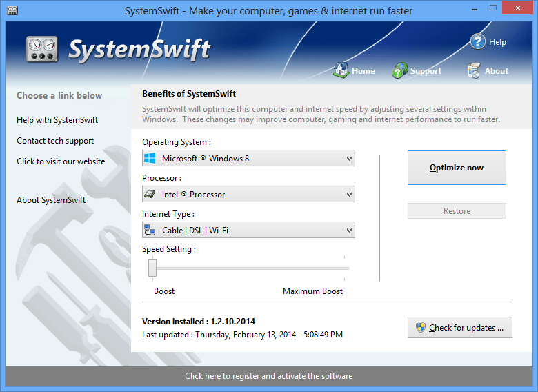The width and height of the screenshot is (538, 392).
Task: Click the Boost label under slider
Action: (x=164, y=291)
